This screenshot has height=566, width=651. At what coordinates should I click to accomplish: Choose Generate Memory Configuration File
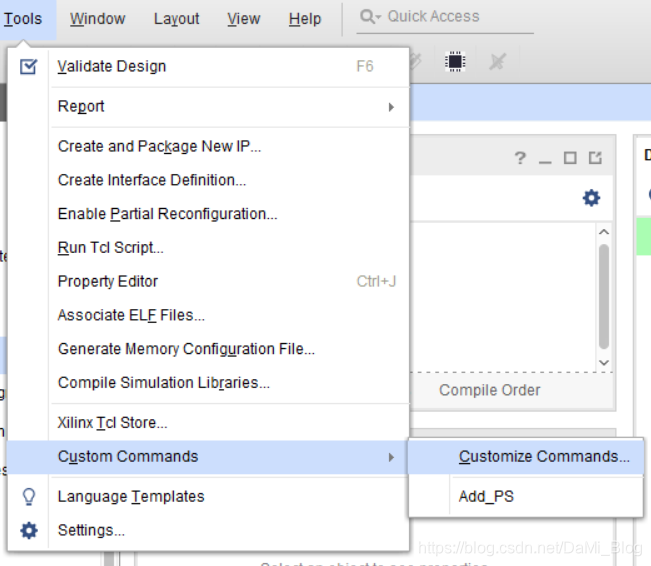point(229,349)
